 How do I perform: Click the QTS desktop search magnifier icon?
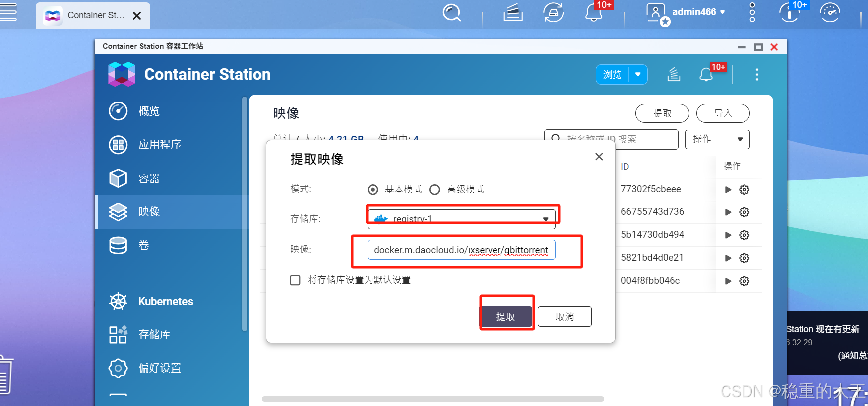[452, 13]
